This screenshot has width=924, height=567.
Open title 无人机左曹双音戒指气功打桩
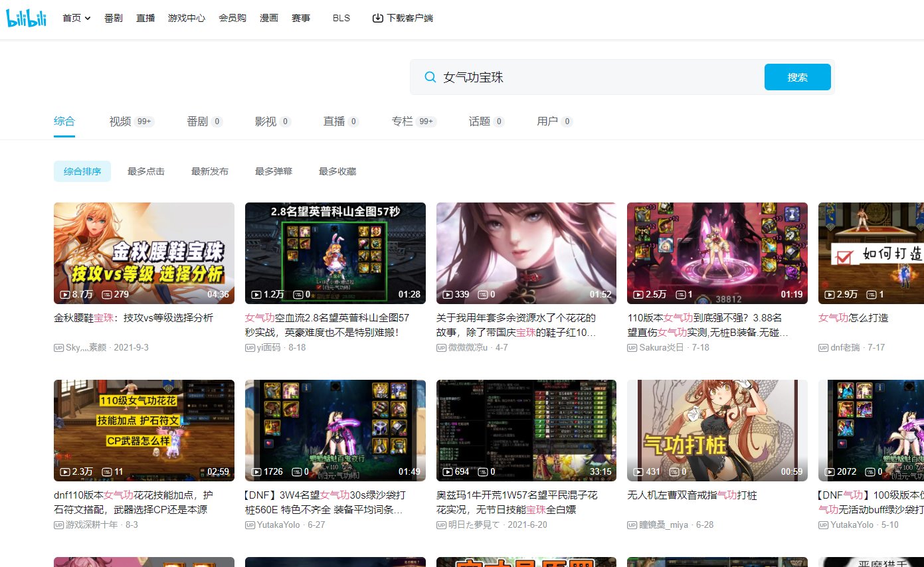pos(692,495)
